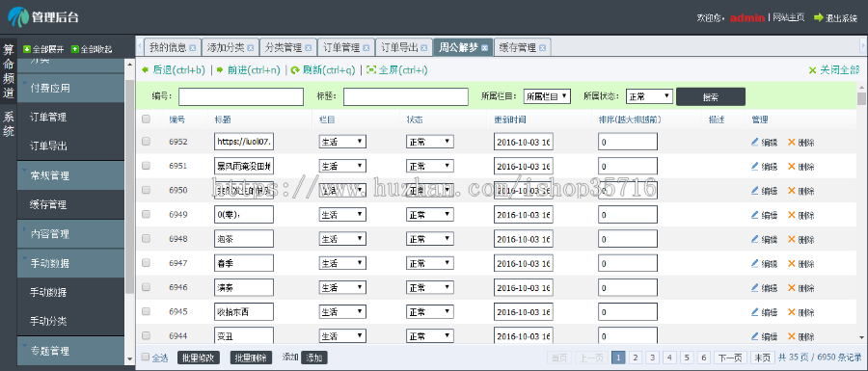Check the box for row 6949
The height and width of the screenshot is (371, 868).
coord(147,214)
